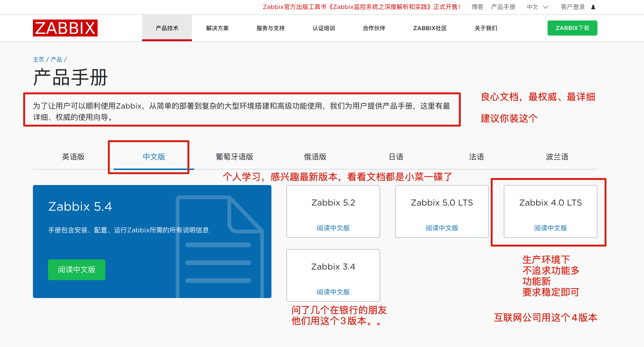Click the 主页 breadcrumb link

click(39, 60)
